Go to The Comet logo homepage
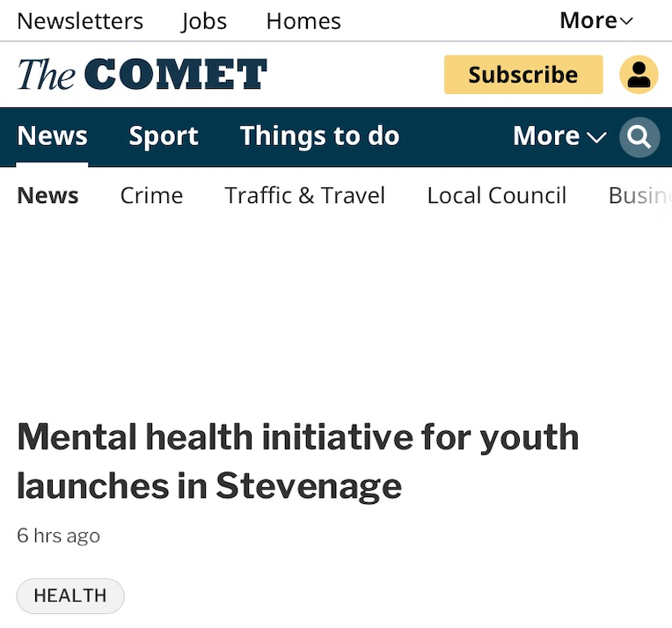 coord(142,74)
